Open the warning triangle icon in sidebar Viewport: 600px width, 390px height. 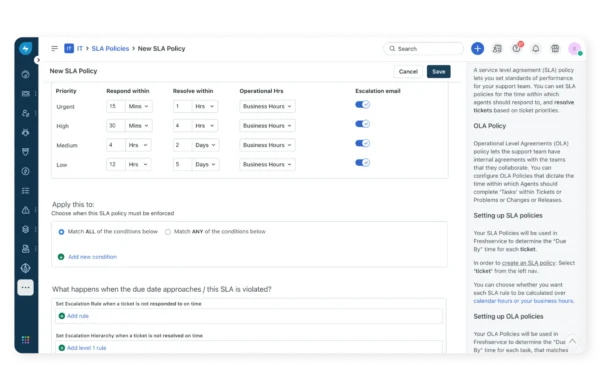[26, 210]
